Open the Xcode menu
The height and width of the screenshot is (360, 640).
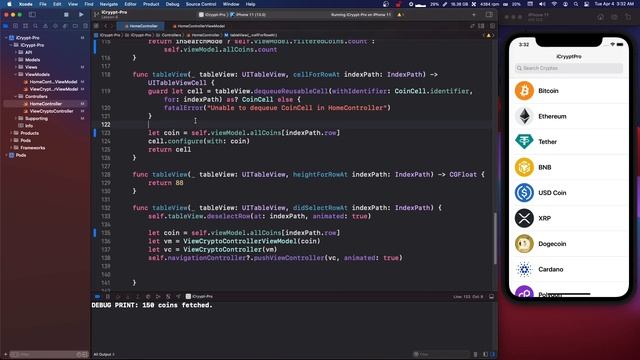(x=25, y=4)
